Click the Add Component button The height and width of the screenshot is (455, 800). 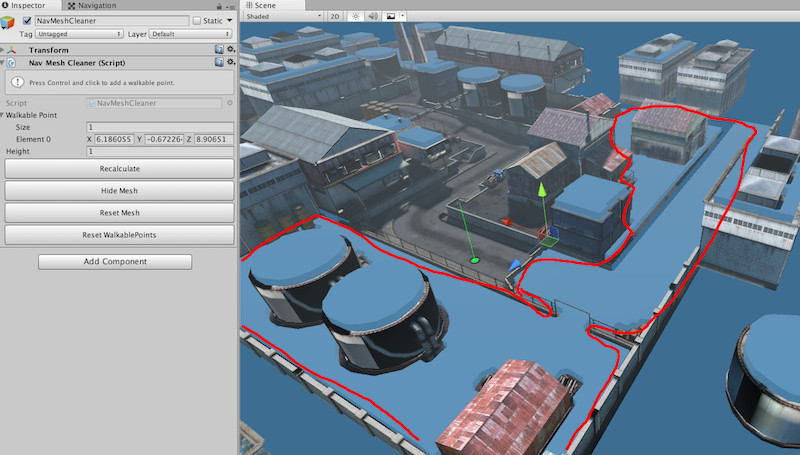click(x=115, y=262)
